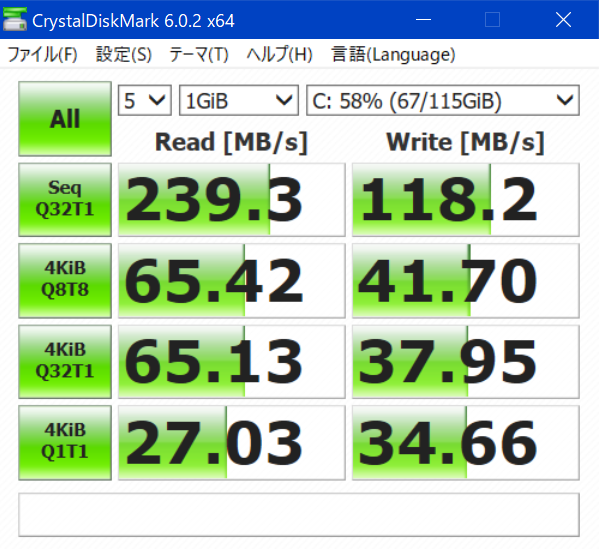This screenshot has height=549, width=599.
Task: Open the テーマ(T) menu
Action: 199,54
